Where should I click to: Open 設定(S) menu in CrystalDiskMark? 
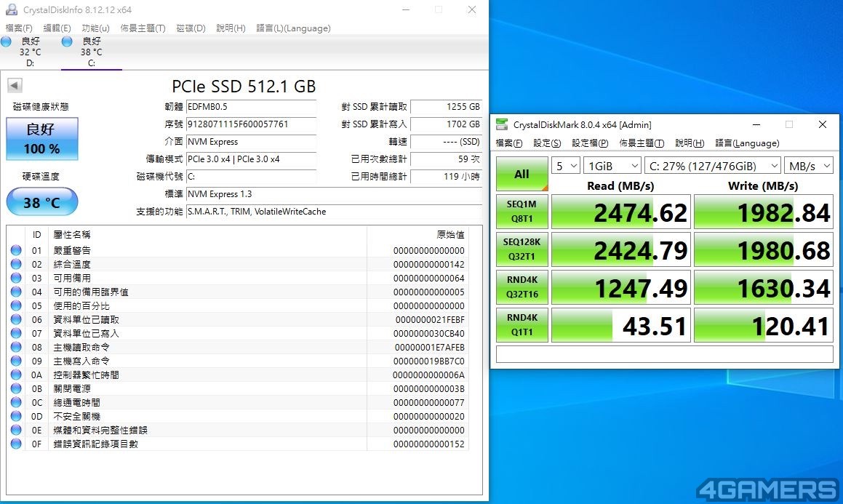547,143
